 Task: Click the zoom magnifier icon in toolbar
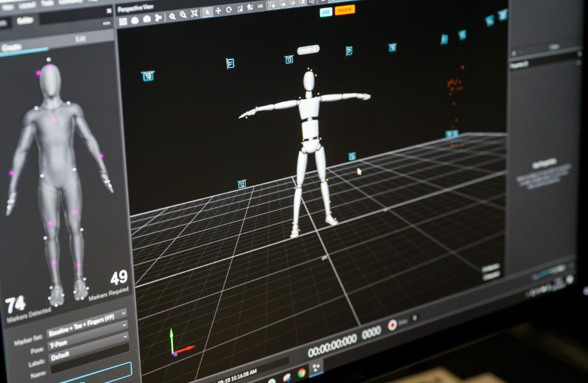172,15
